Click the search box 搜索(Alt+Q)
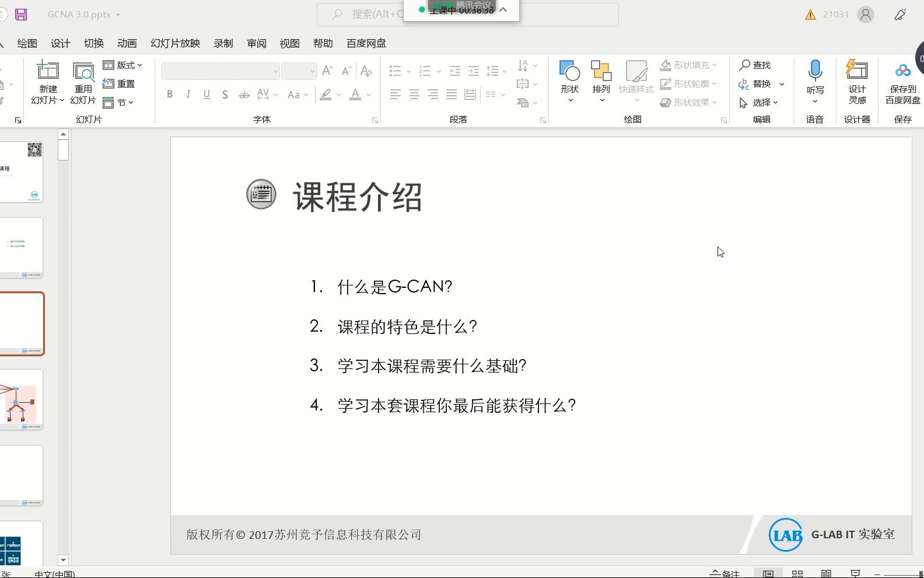Viewport: 924px width, 578px height. (x=467, y=15)
